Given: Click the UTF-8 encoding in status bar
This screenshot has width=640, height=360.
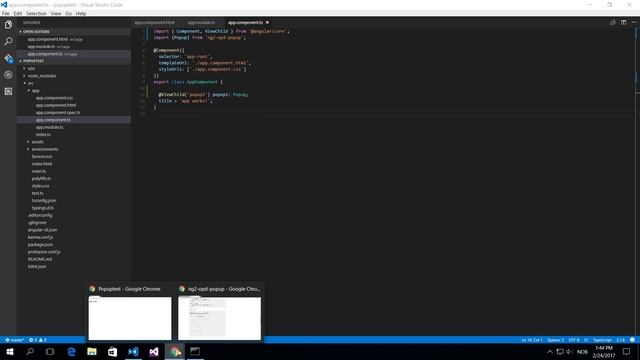Looking at the screenshot, I should (x=574, y=340).
